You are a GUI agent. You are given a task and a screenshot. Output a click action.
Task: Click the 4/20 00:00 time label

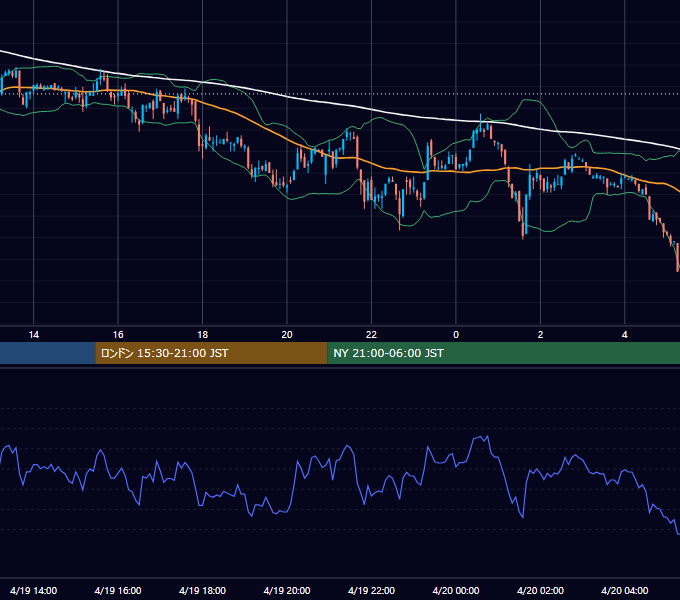456,590
